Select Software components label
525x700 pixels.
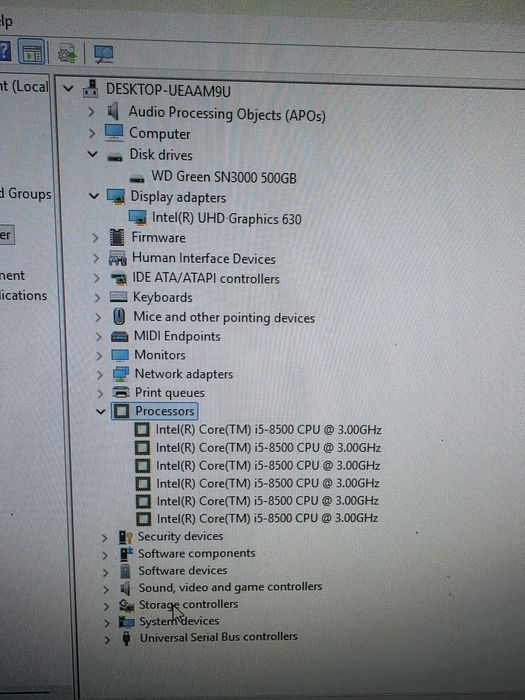[x=196, y=554]
